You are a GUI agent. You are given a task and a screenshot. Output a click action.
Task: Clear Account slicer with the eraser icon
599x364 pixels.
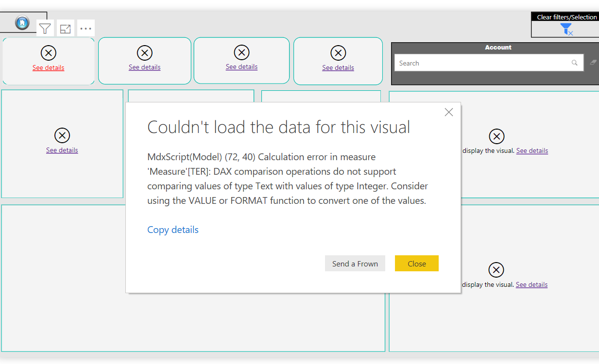(593, 63)
